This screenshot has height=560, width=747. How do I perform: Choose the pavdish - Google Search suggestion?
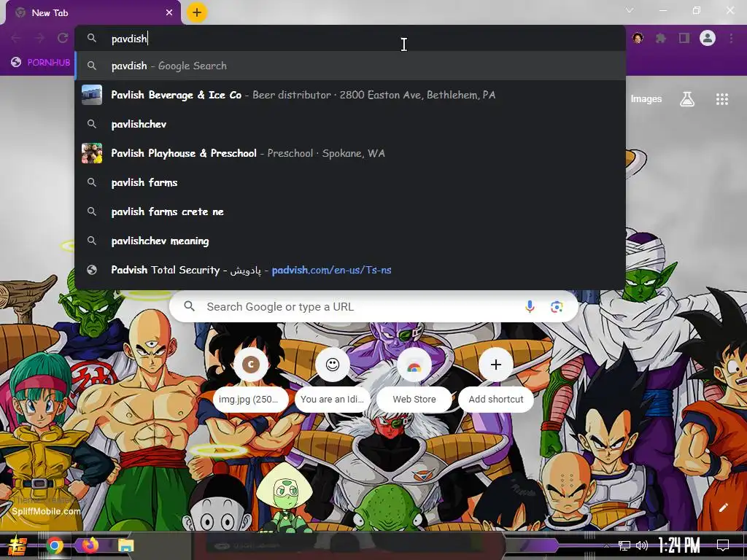click(350, 66)
